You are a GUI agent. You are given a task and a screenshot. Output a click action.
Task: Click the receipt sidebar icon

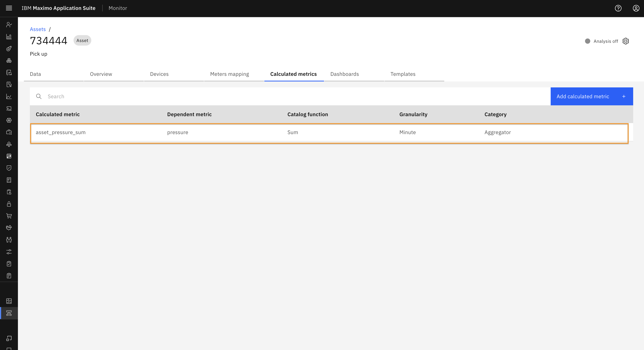point(9,180)
